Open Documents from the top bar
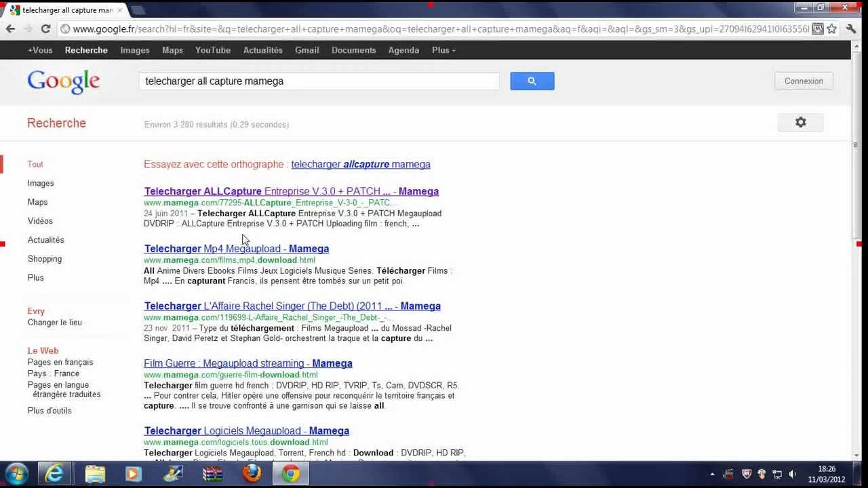 coord(353,50)
